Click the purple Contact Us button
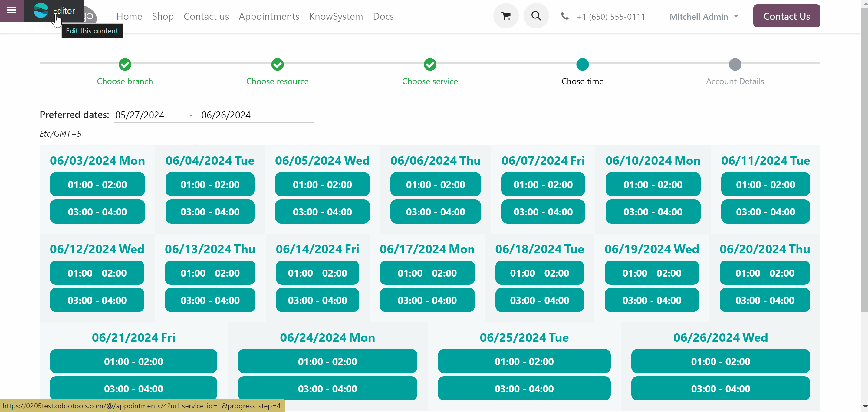 pyautogui.click(x=787, y=16)
